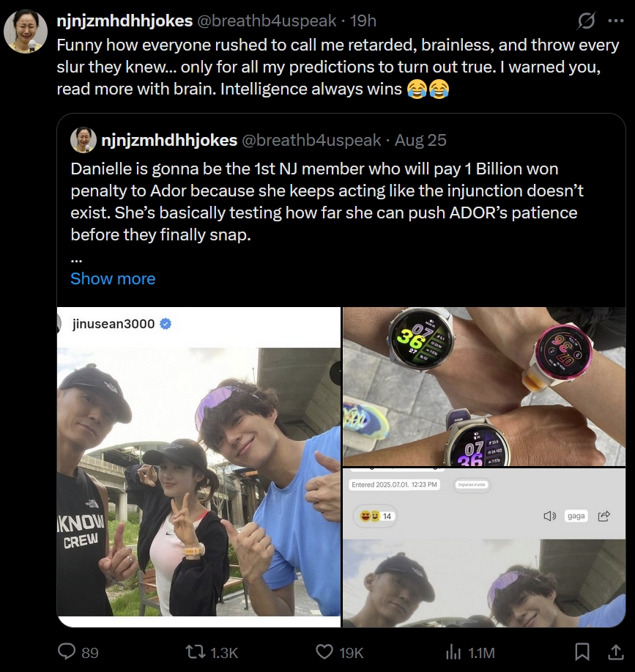Click the quoted post's small avatar
635x672 pixels.
83,140
